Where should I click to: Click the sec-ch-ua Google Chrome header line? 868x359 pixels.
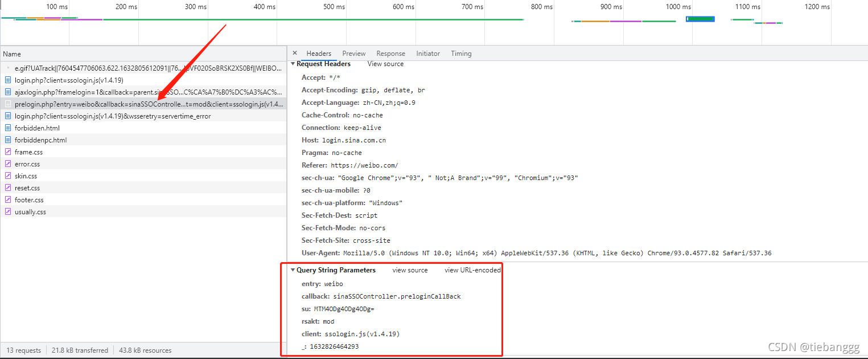tap(440, 178)
